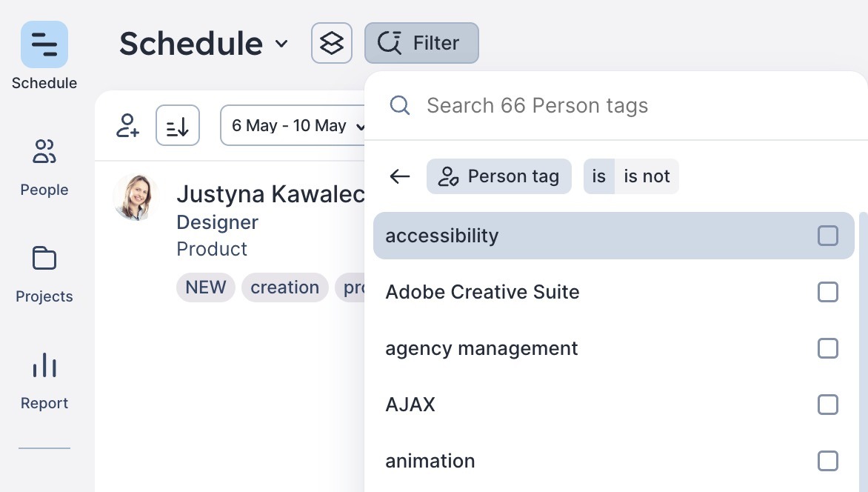Click the layers icon beside Schedule title

331,42
